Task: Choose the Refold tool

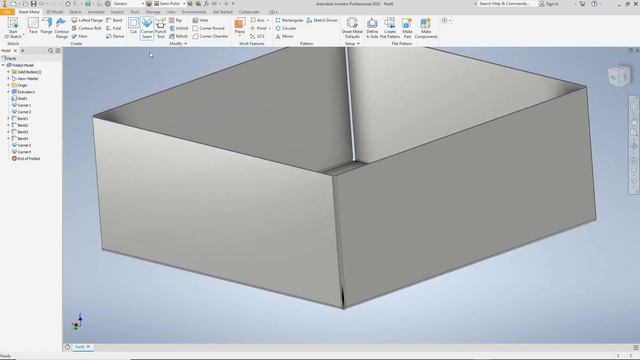Action: tap(178, 36)
